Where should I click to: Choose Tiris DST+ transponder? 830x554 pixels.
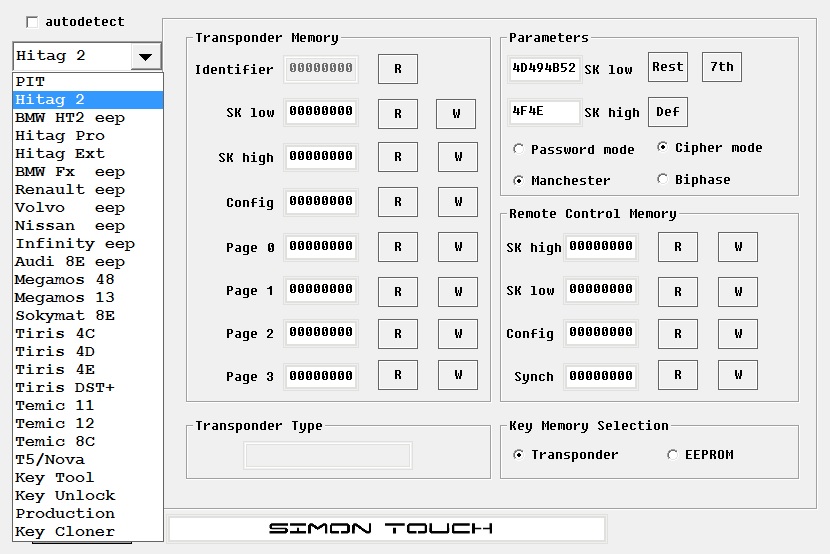click(88, 388)
